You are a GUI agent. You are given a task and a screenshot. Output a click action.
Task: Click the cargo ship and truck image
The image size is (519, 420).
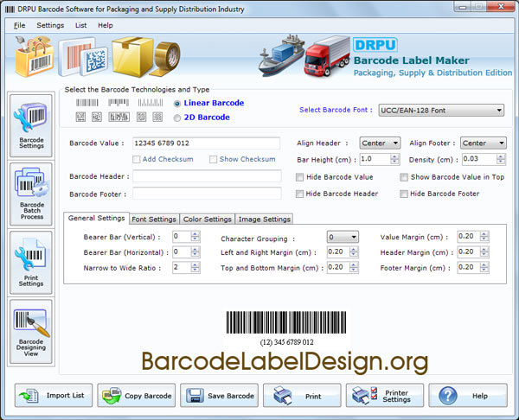pos(304,55)
